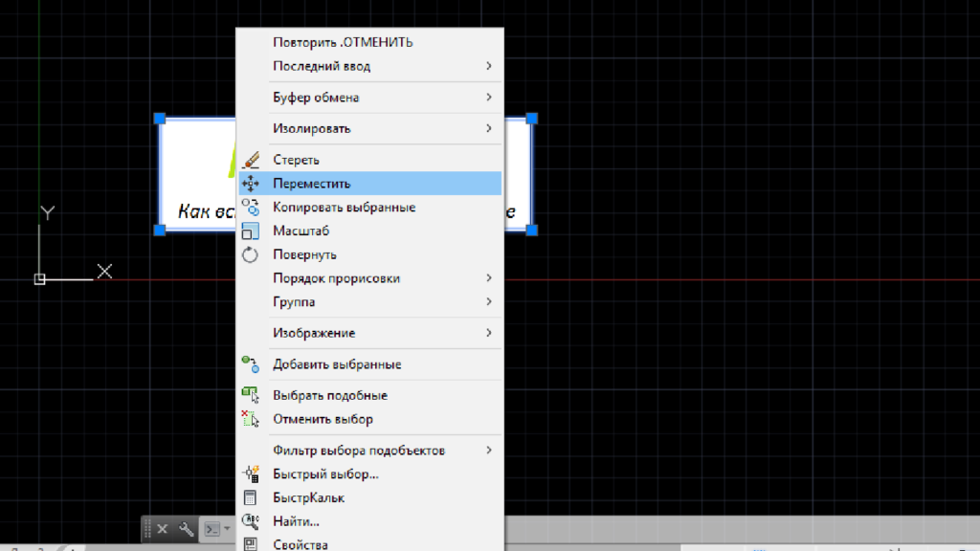The image size is (980, 551).
Task: Close the command line with X button
Action: point(163,529)
